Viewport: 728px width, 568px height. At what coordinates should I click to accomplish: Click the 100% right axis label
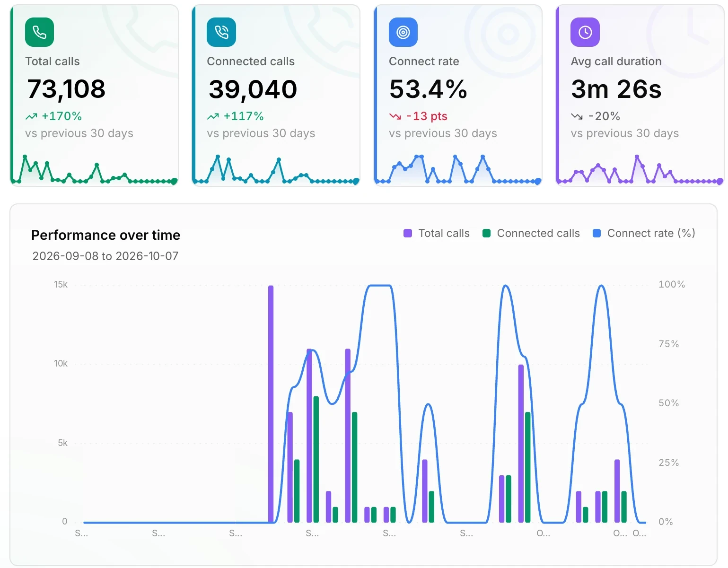tap(672, 285)
